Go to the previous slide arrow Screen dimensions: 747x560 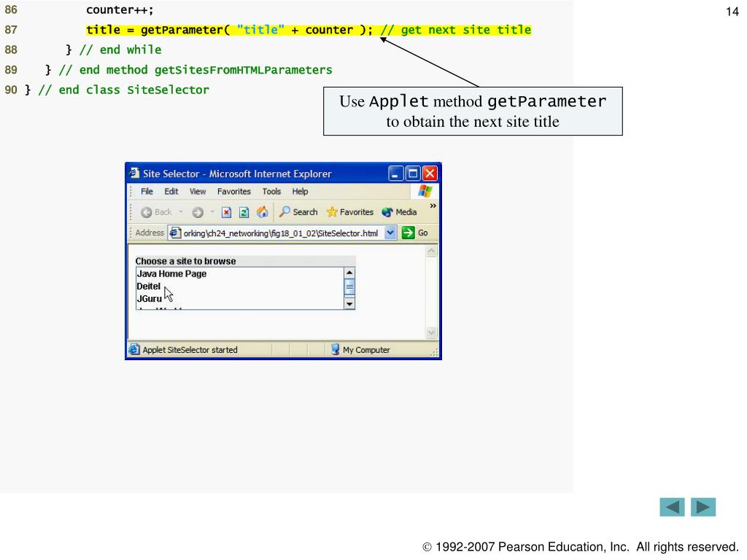pyautogui.click(x=672, y=507)
